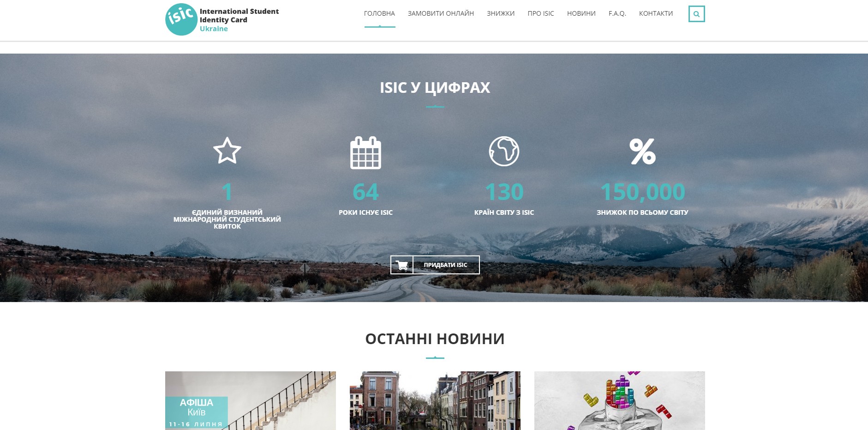
Task: Click the ПРИДБАТИ ISIC button
Action: click(x=435, y=265)
